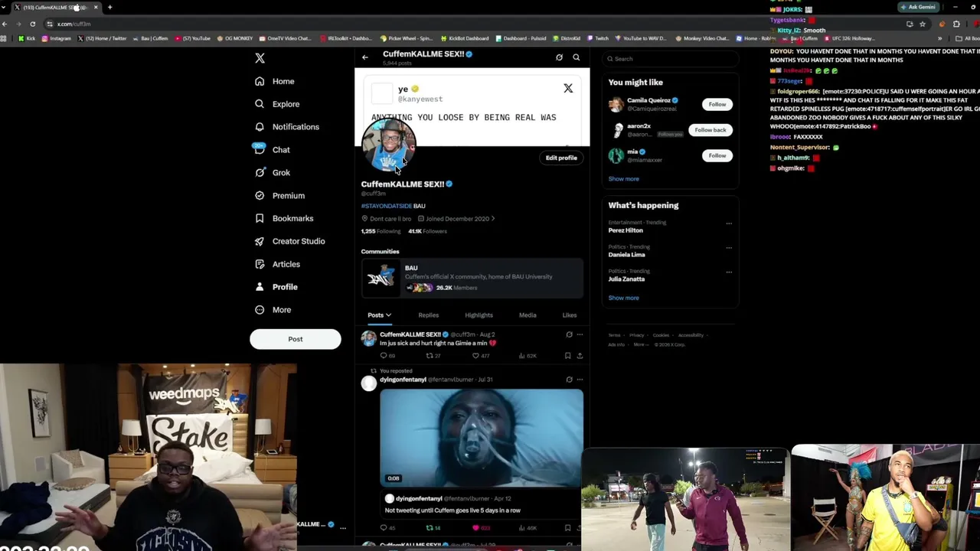980x551 pixels.
Task: Open more options on the 'Im jus sick' post
Action: tap(580, 334)
